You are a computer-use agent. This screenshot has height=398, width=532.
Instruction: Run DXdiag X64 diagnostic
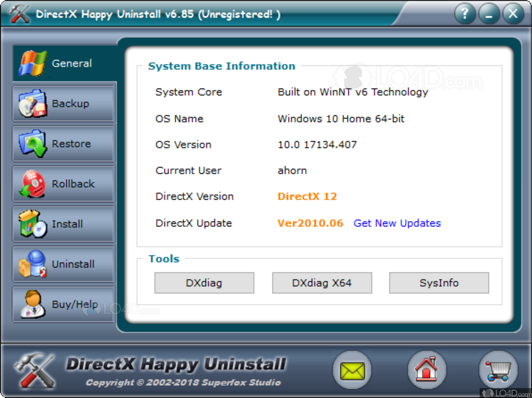[x=322, y=283]
